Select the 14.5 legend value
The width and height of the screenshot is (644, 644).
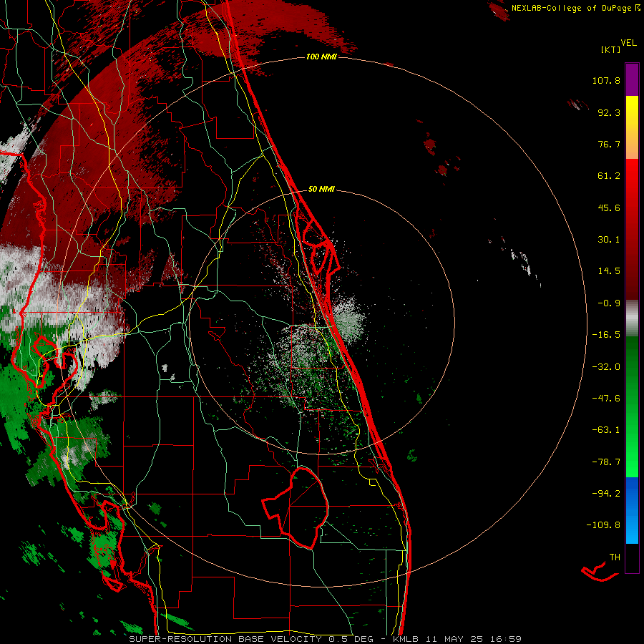point(609,271)
